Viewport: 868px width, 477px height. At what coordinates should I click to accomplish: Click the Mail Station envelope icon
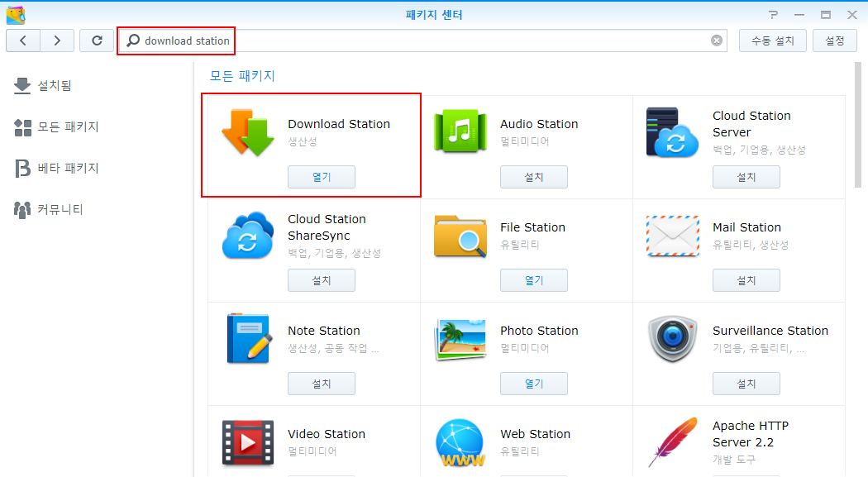(x=673, y=236)
